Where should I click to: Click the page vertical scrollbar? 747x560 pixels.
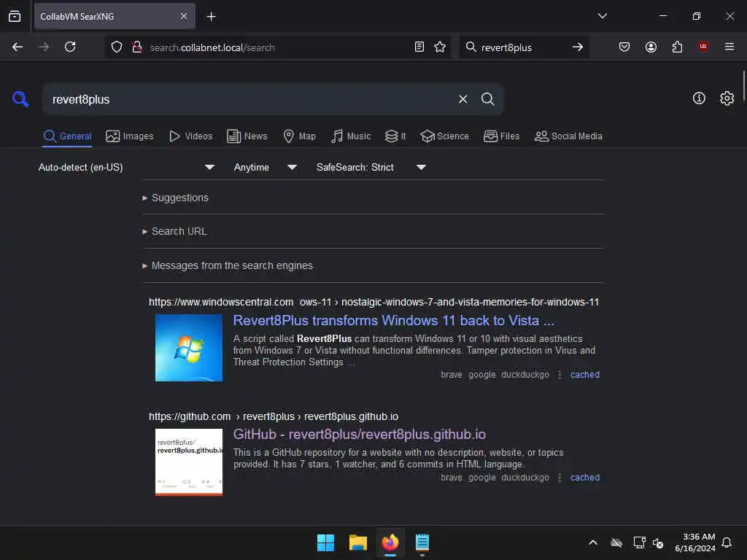pyautogui.click(x=743, y=86)
